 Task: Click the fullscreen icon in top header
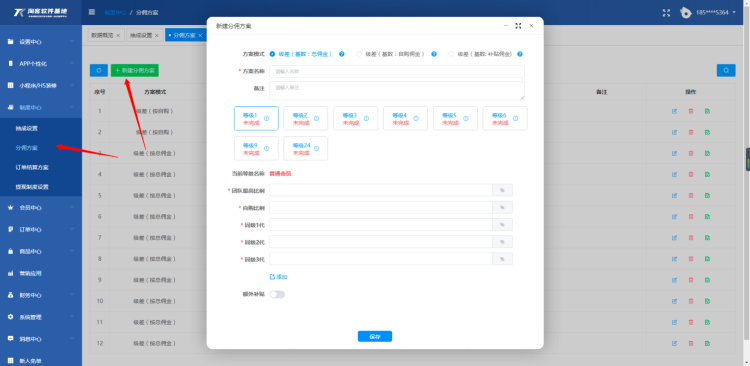[666, 13]
